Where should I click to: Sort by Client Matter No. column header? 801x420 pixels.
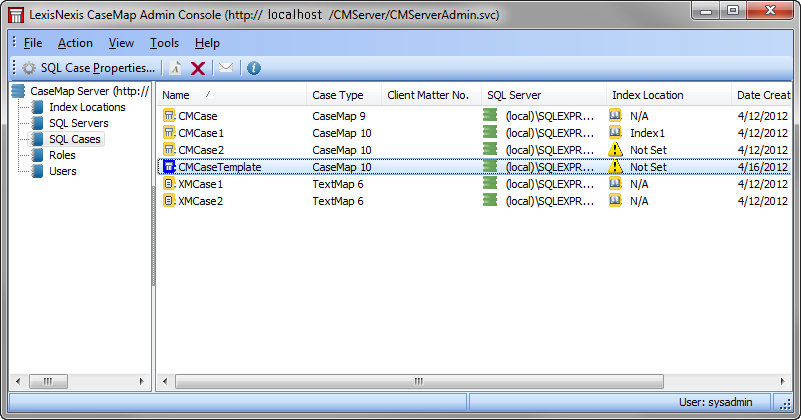(x=431, y=95)
